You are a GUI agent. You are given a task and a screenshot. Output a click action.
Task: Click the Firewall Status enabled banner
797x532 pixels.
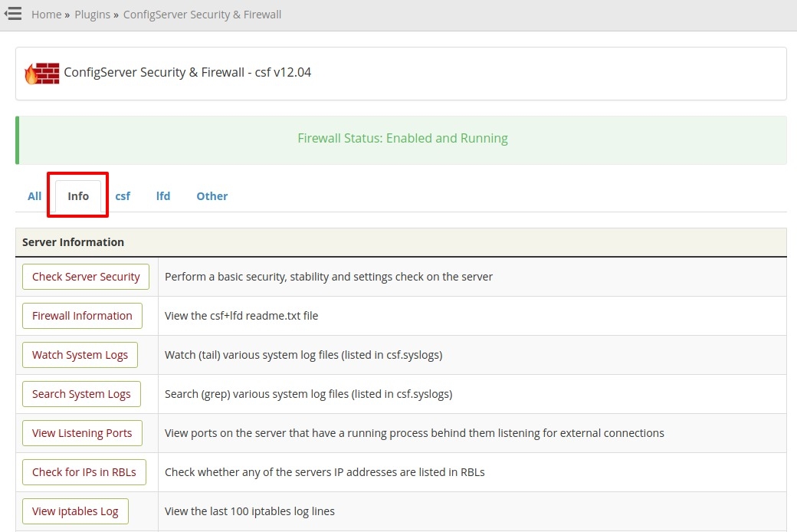point(402,139)
